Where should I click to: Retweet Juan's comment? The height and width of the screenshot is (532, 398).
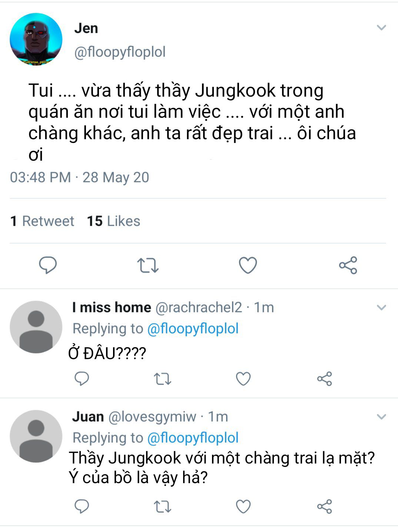pos(162,507)
